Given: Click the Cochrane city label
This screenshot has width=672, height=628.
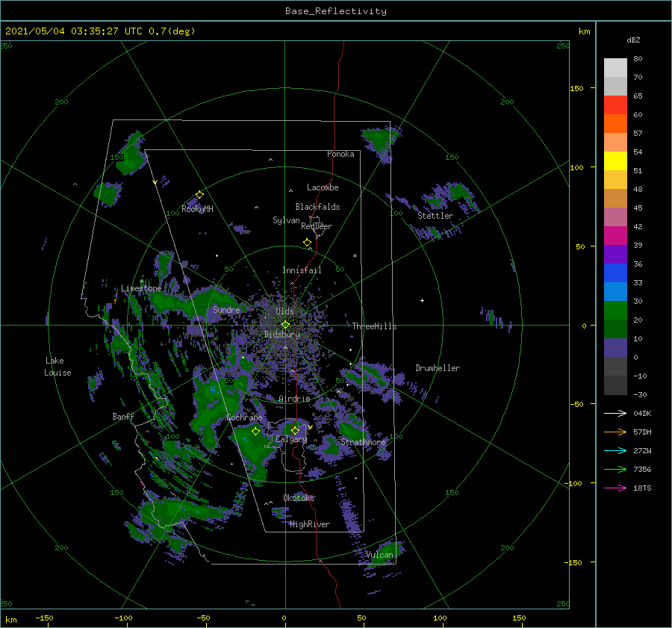Looking at the screenshot, I should pyautogui.click(x=244, y=417).
